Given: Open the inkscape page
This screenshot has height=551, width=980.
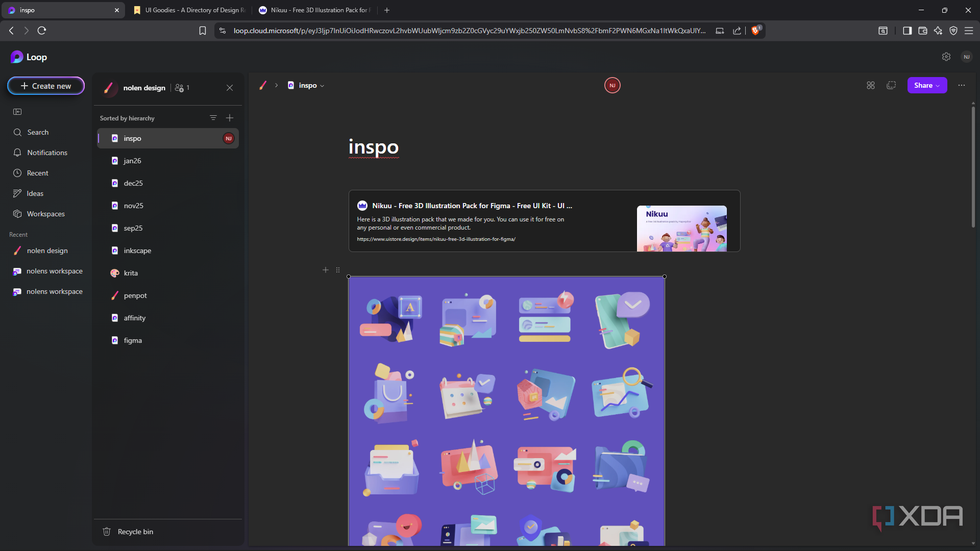Looking at the screenshot, I should [x=168, y=251].
